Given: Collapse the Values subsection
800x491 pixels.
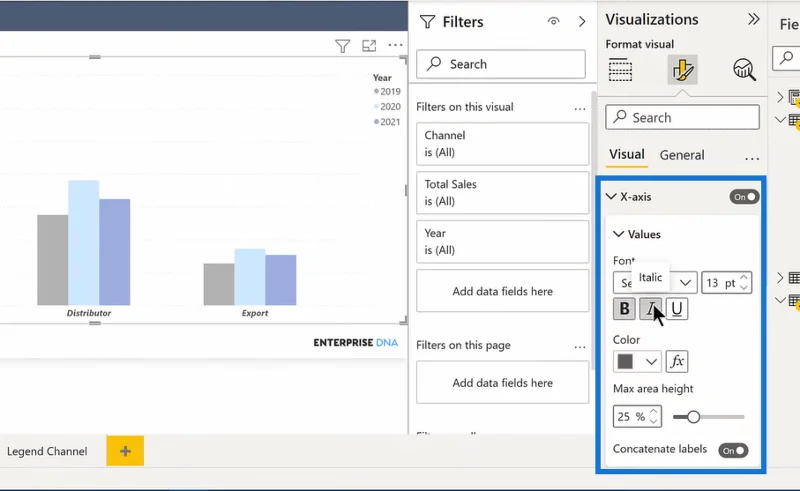Looking at the screenshot, I should [618, 234].
